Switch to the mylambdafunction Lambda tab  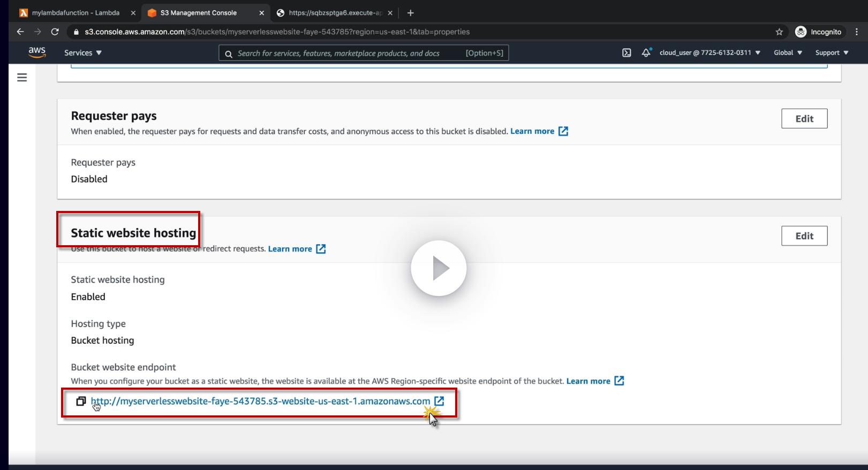[76, 13]
